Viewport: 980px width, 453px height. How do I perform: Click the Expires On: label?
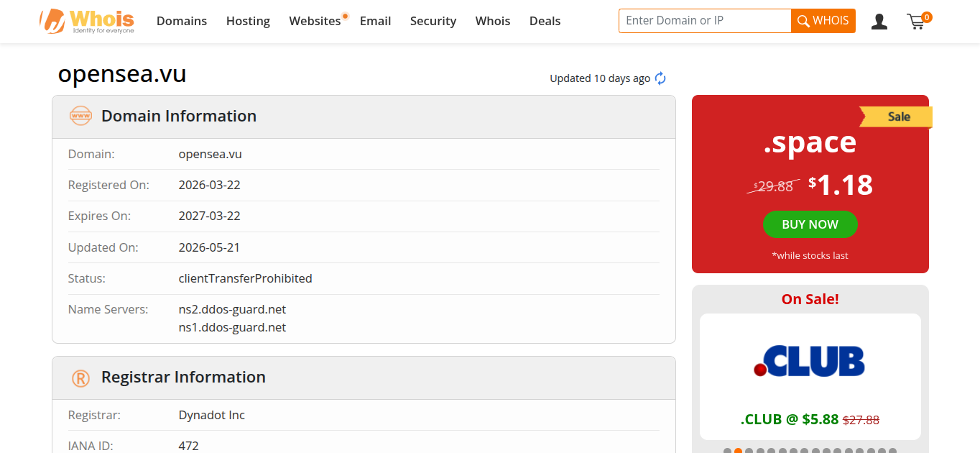tap(99, 216)
